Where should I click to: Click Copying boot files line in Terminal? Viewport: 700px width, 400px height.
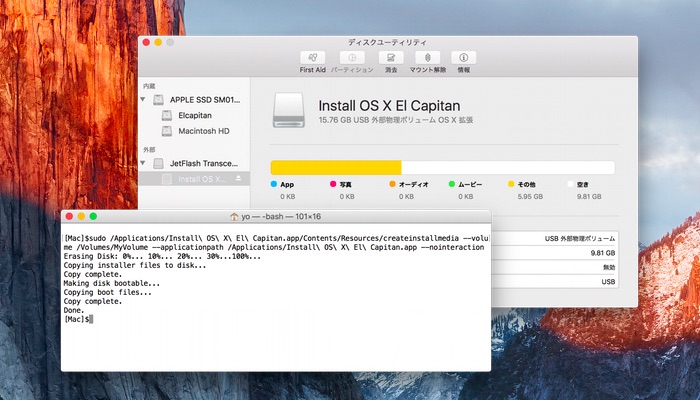(x=108, y=292)
